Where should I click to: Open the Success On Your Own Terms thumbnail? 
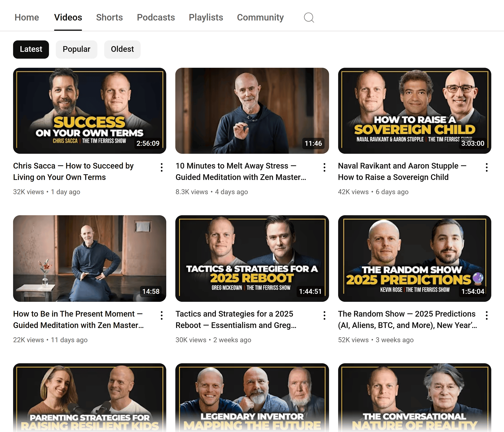point(90,111)
